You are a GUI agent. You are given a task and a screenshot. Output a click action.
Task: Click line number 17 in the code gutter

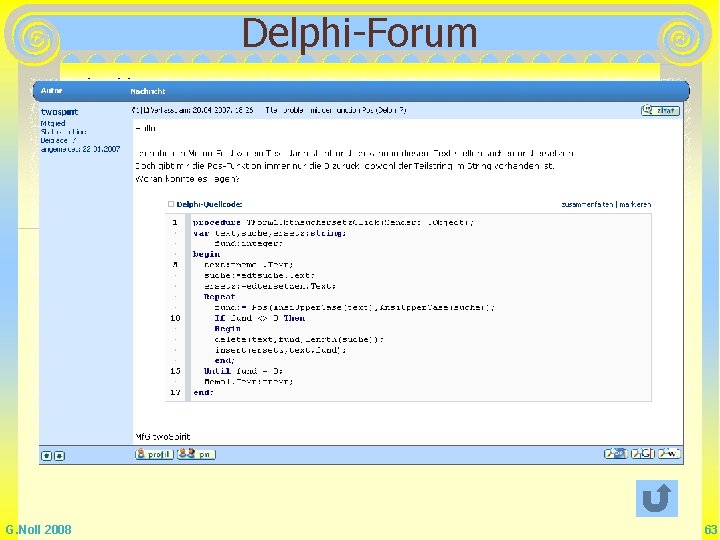tap(175, 393)
